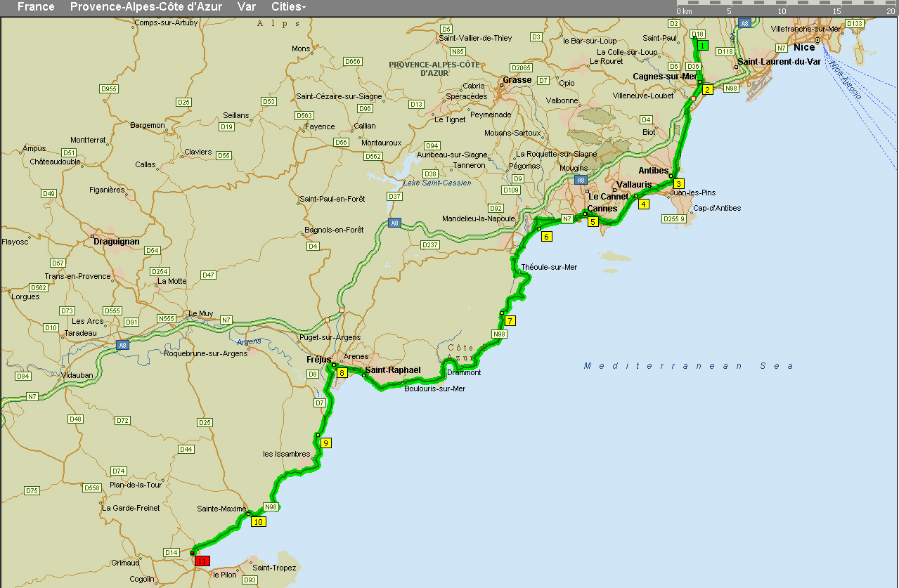Go to the France breadcrumb
Image resolution: width=899 pixels, height=588 pixels.
36,7
